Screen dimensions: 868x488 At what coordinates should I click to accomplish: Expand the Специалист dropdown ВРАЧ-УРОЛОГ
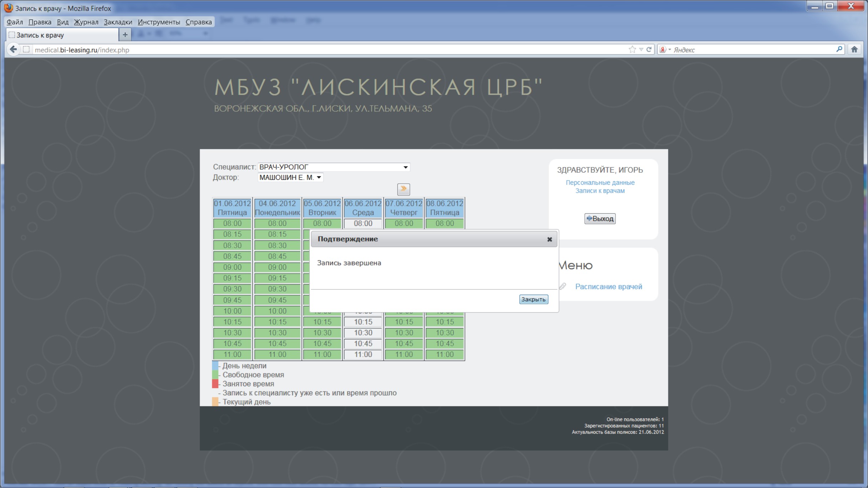click(334, 167)
